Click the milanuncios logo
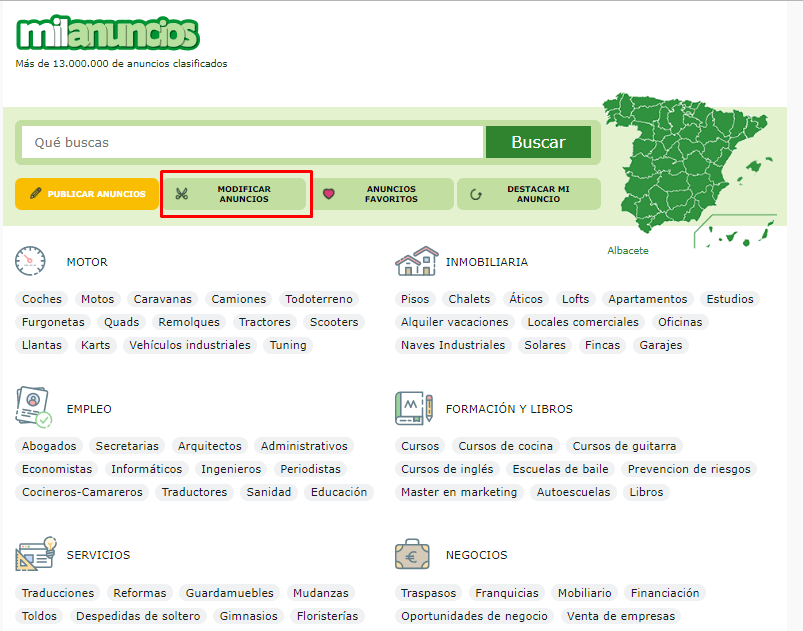 click(108, 33)
